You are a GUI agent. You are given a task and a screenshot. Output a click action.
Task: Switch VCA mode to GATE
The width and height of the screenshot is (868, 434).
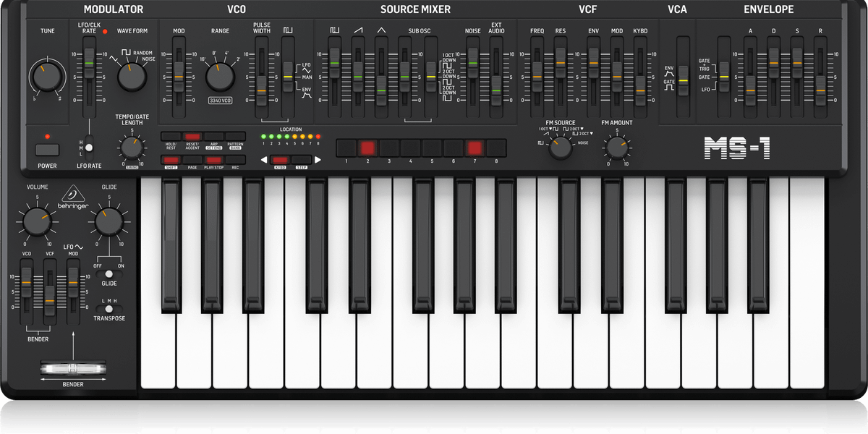pos(683,85)
